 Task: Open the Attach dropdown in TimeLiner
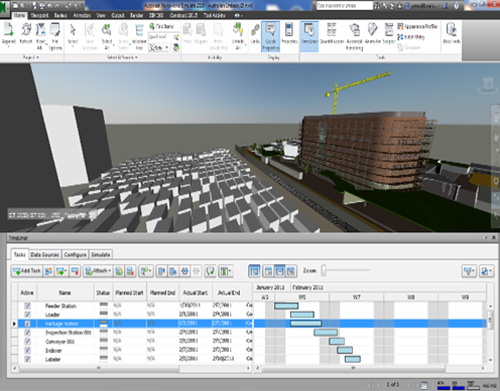[98, 271]
